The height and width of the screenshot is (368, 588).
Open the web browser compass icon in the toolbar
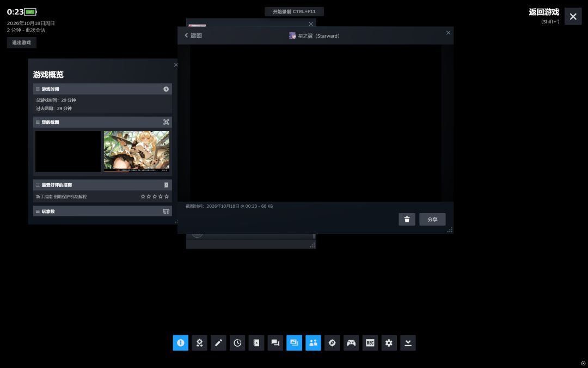tap(332, 343)
